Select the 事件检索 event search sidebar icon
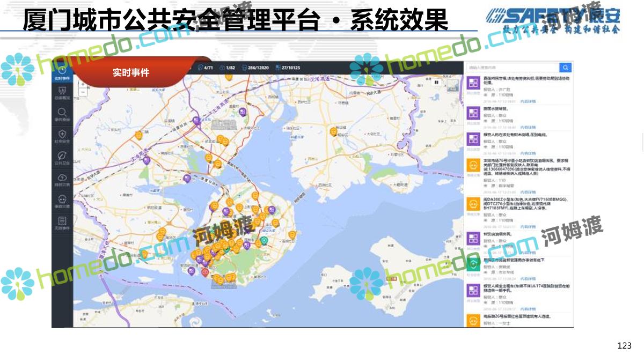The image size is (644, 362). click(62, 114)
